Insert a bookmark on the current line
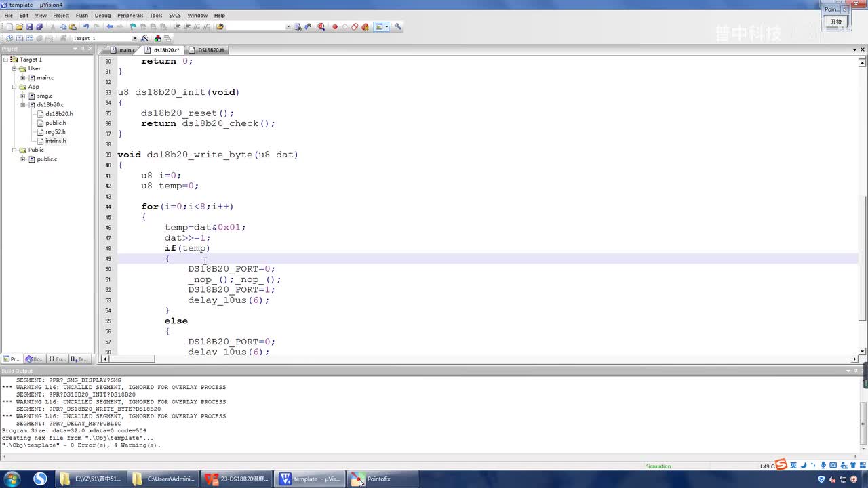This screenshot has width=868, height=488. 133,27
